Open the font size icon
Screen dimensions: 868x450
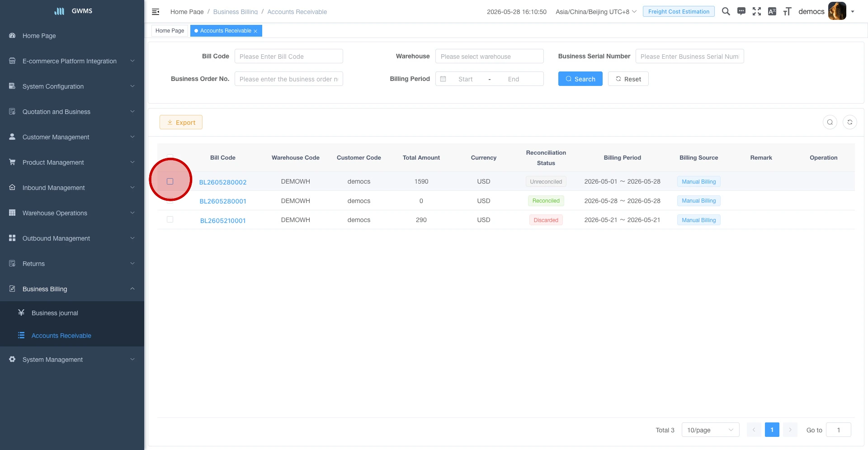coord(787,11)
